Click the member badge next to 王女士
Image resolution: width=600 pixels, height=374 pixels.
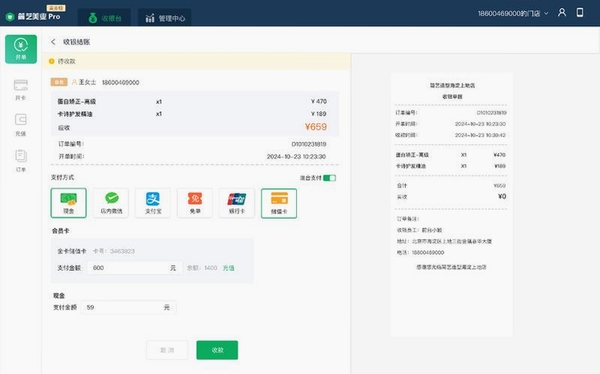pos(59,82)
